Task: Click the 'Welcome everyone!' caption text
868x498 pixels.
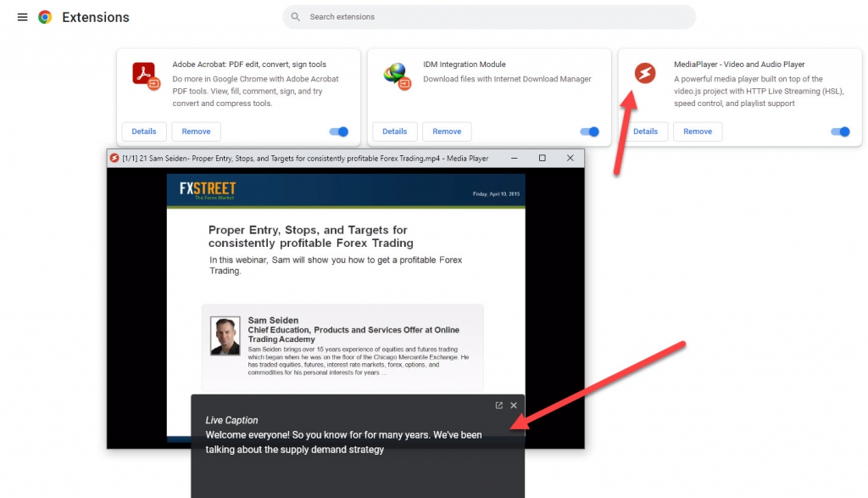Action: point(343,442)
